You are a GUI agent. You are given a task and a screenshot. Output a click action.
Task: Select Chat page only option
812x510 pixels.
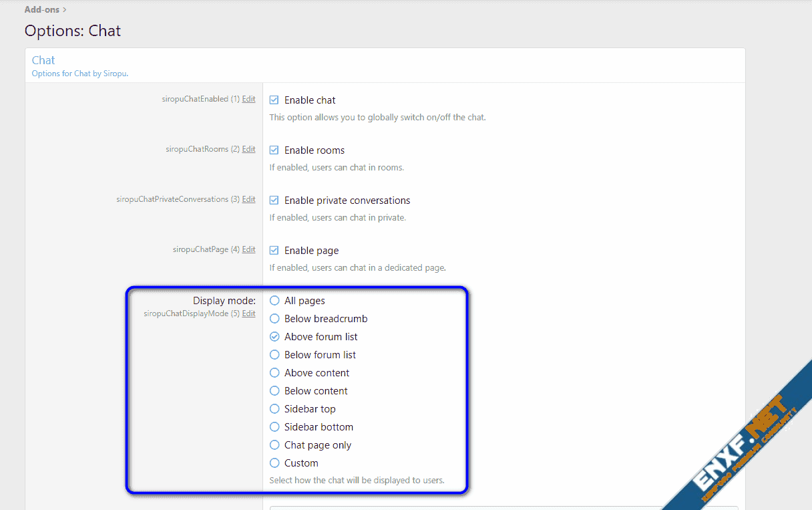point(274,445)
